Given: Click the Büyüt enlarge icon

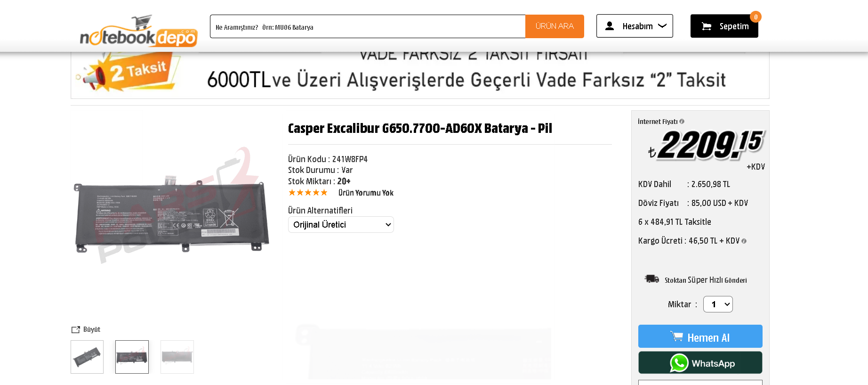Looking at the screenshot, I should point(75,329).
